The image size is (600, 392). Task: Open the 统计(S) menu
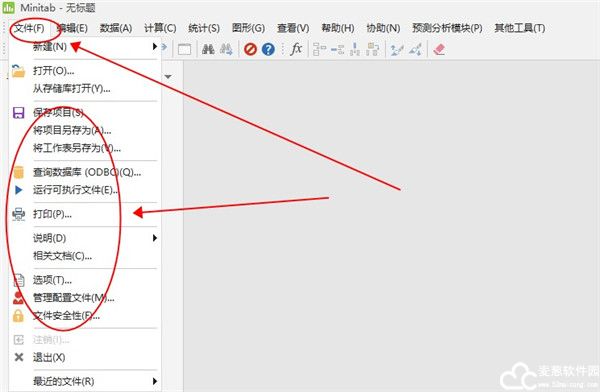coord(204,28)
